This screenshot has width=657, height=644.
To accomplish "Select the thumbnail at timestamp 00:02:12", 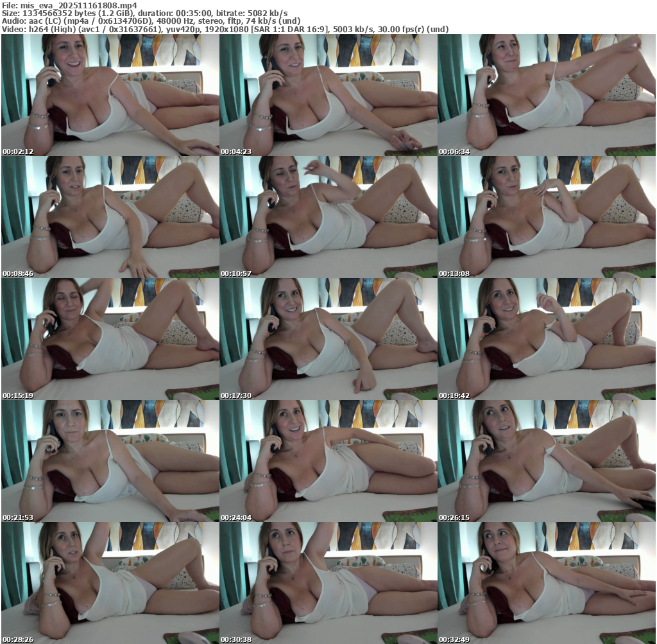I will (x=110, y=95).
